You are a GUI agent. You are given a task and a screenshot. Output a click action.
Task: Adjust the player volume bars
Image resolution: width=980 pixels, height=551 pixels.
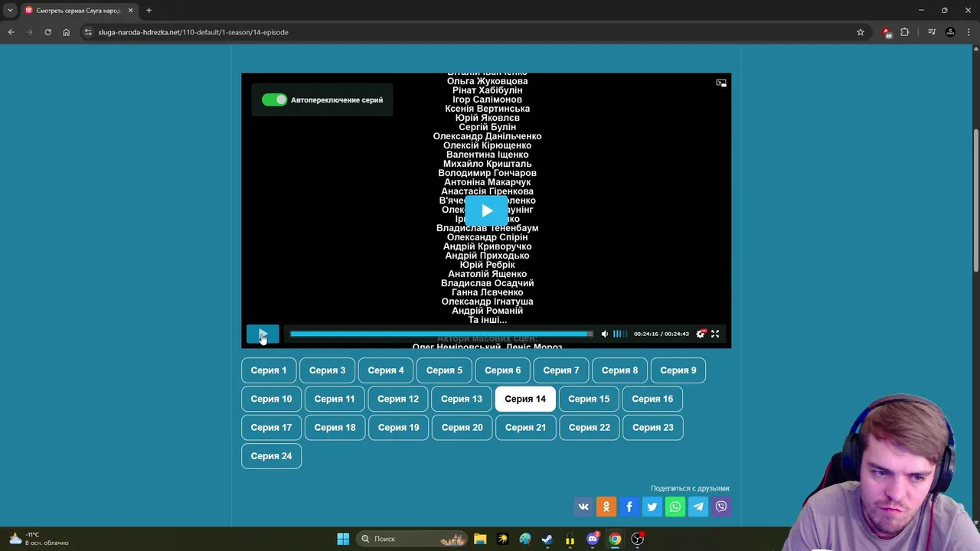point(620,334)
